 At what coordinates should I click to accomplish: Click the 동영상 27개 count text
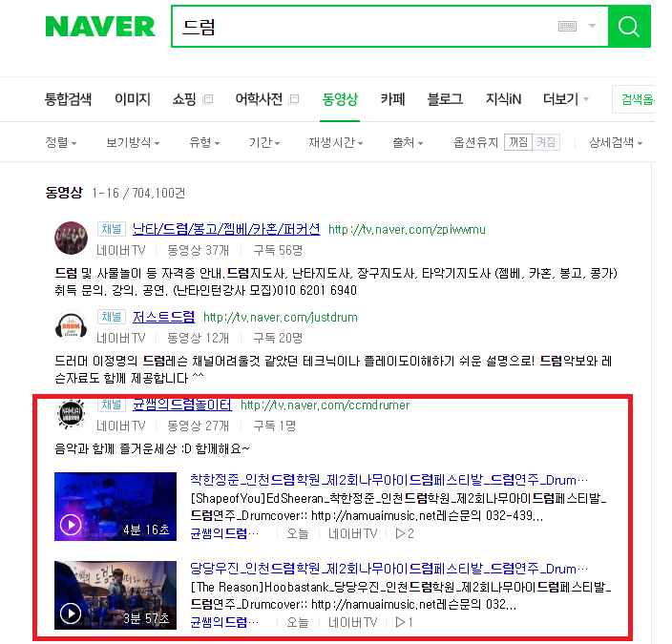point(198,426)
